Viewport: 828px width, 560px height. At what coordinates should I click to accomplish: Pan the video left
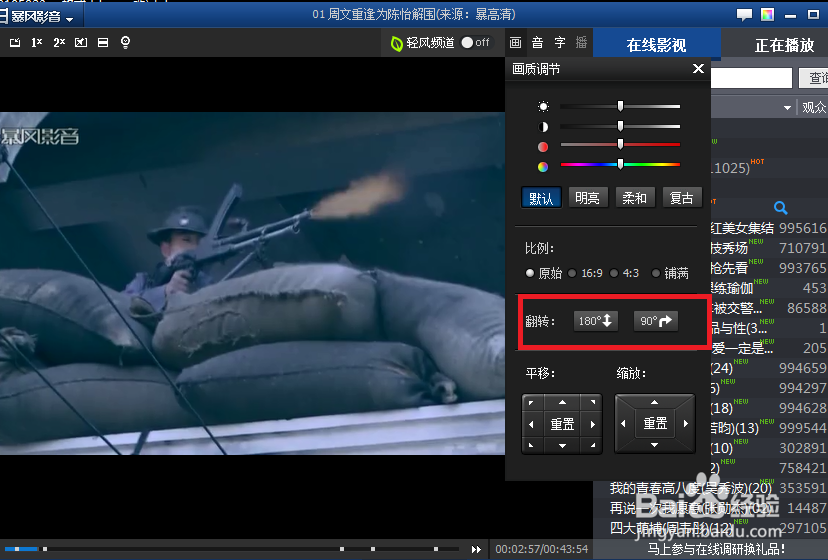click(x=531, y=424)
